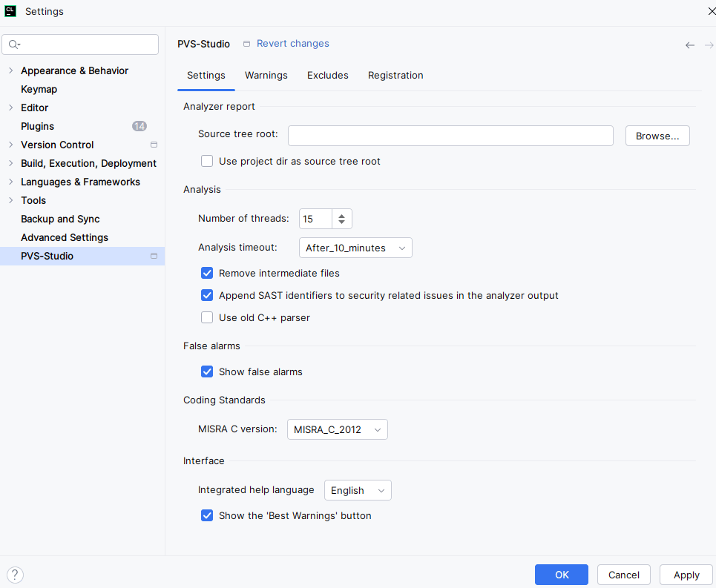Click the PVS-Studio project-level settings icon

point(154,256)
